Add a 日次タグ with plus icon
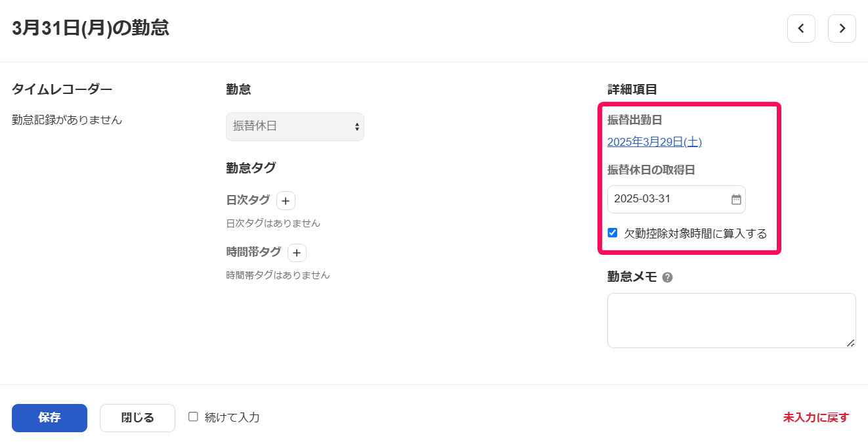 [x=286, y=200]
